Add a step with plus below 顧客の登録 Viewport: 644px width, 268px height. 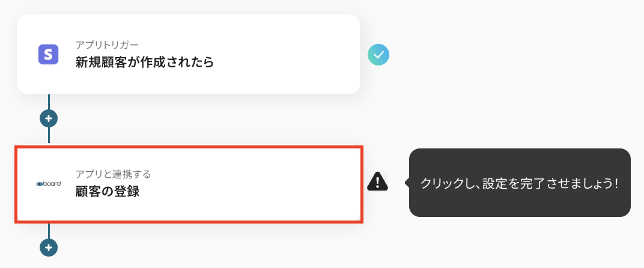(x=49, y=248)
